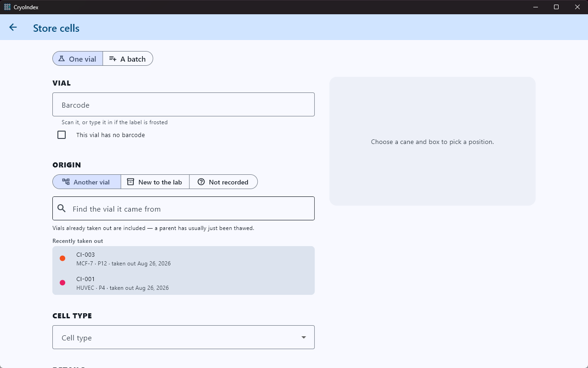Choose recently taken out vial CI-001
Screen dimensions: 588x368
(x=183, y=282)
